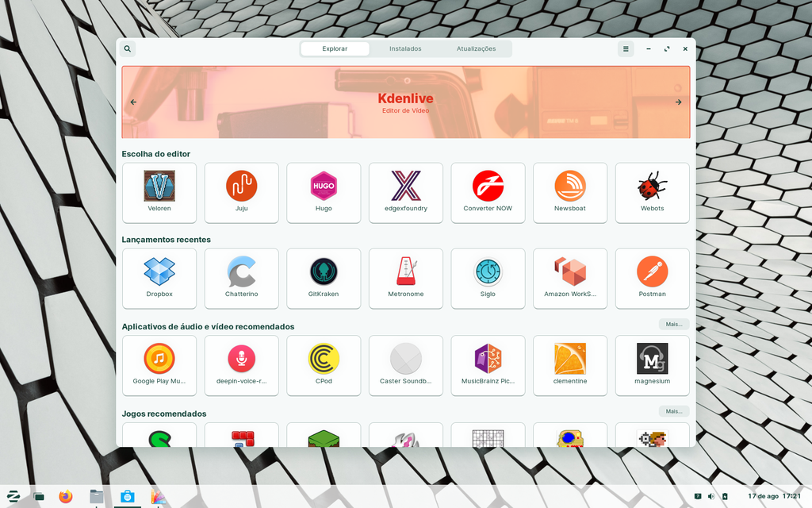Show more recommended audio and video apps
The image size is (812, 508).
(x=674, y=324)
